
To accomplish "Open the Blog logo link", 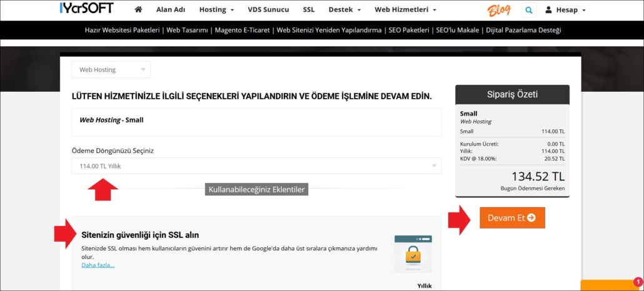I will click(x=499, y=10).
